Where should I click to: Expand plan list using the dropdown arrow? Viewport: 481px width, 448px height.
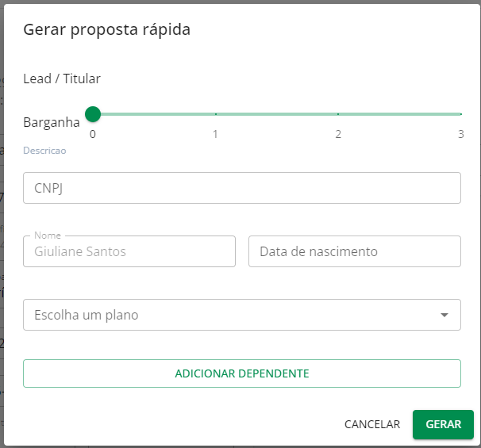click(x=444, y=315)
